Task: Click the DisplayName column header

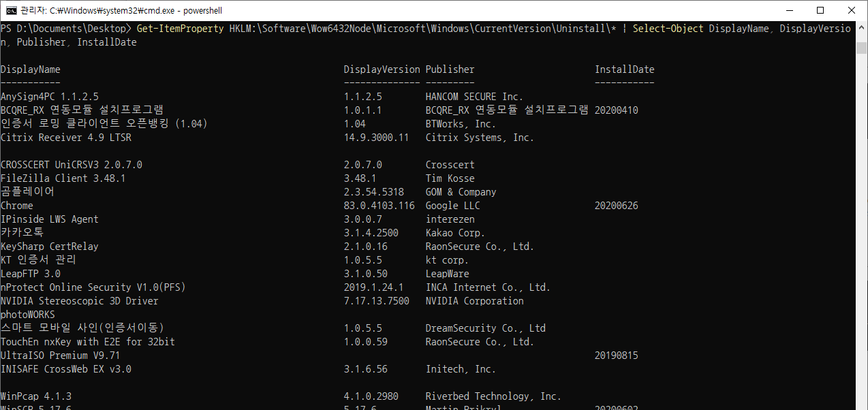Action: [x=31, y=69]
